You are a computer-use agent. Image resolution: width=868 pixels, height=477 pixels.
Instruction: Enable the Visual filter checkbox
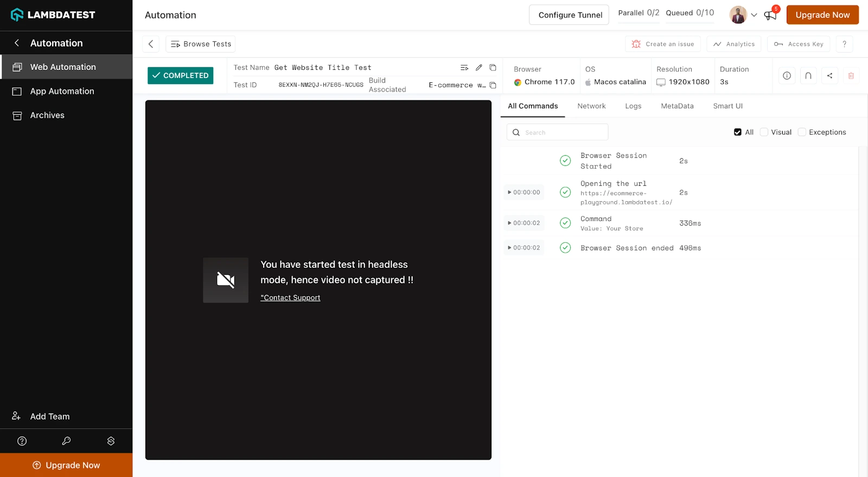coord(764,132)
